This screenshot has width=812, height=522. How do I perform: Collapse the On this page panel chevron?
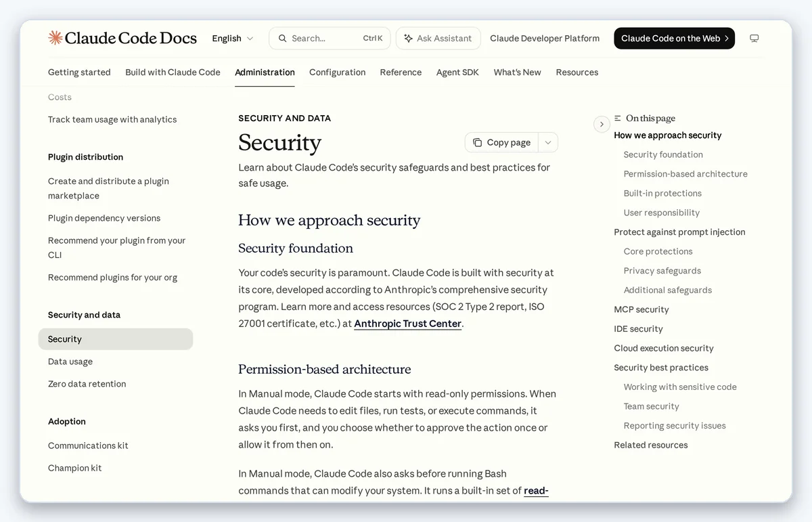[x=602, y=124]
